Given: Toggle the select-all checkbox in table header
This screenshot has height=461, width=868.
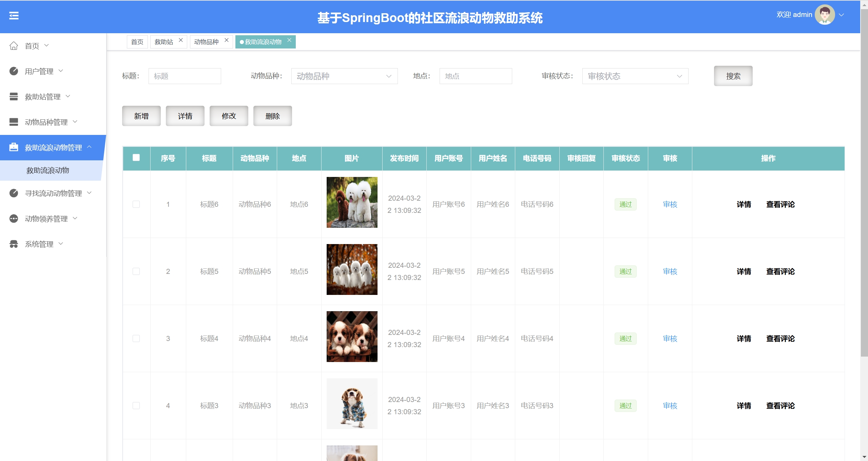Looking at the screenshot, I should click(136, 158).
